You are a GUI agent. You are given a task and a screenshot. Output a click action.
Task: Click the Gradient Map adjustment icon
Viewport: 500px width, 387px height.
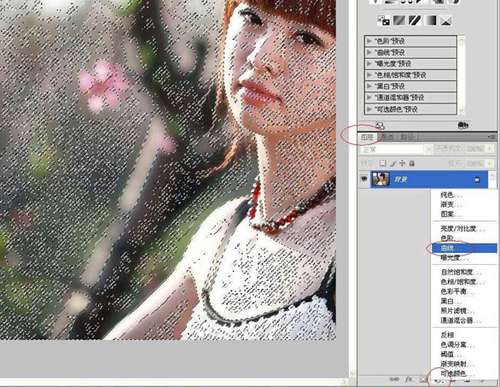pos(431,21)
